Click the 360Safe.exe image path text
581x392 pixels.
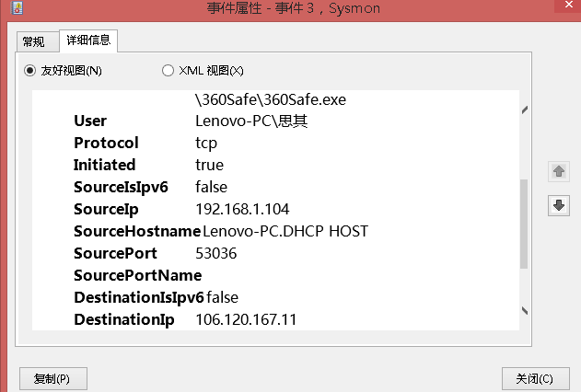pyautogui.click(x=271, y=99)
